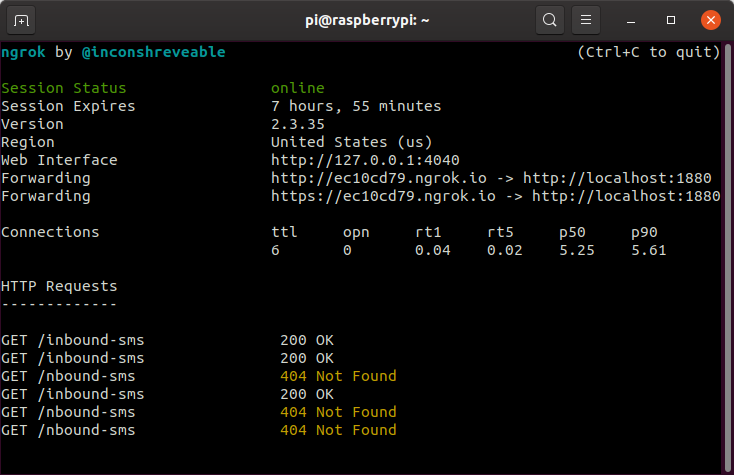The width and height of the screenshot is (734, 475).
Task: Minimize the terminal window
Action: [x=631, y=21]
